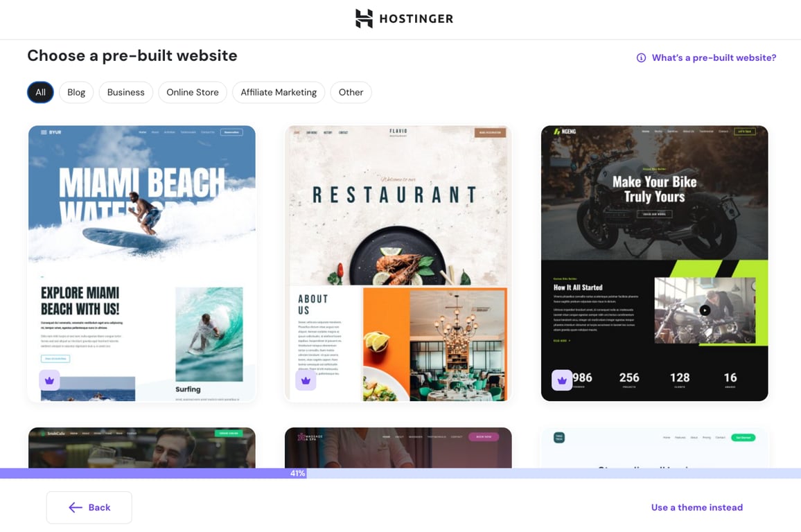Click the Use a theme instead link

[696, 507]
